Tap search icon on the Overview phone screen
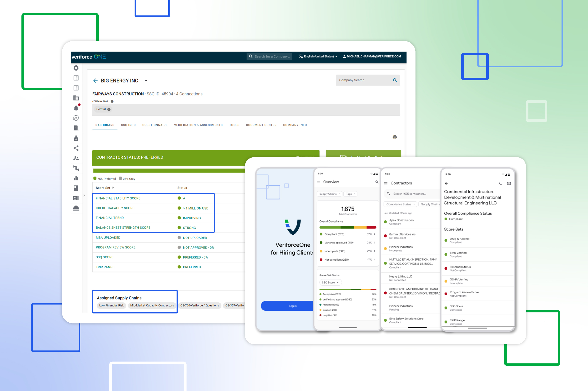The height and width of the screenshot is (391, 588). click(376, 182)
